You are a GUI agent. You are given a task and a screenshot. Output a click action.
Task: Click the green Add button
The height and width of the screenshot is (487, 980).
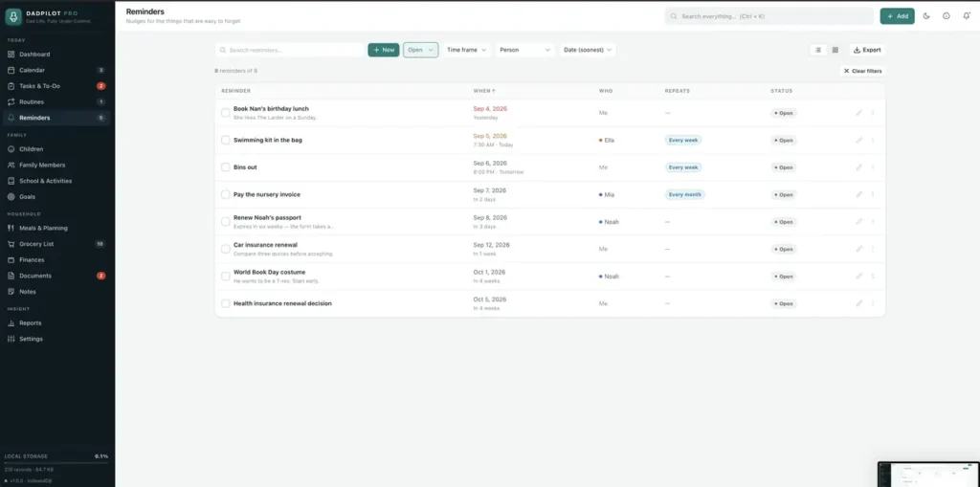point(898,16)
